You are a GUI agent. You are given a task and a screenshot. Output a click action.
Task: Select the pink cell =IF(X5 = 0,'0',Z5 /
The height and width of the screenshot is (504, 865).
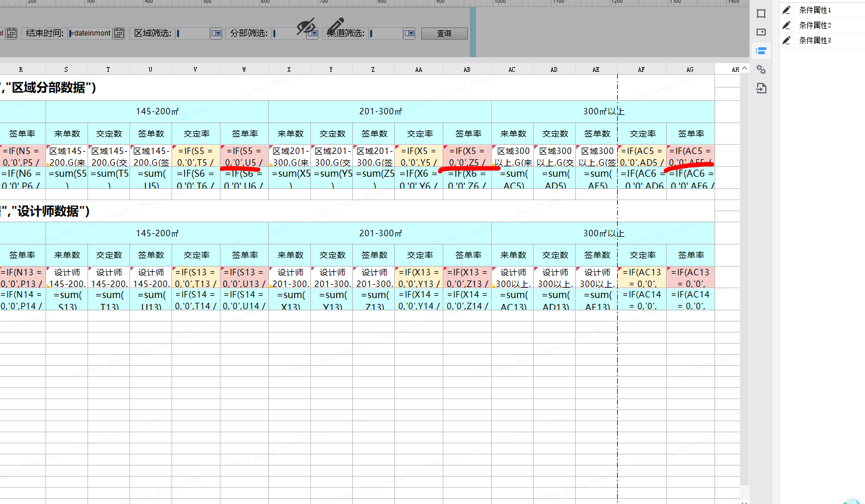[x=467, y=156]
